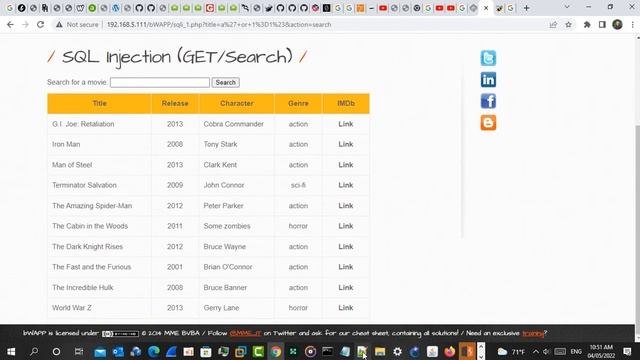This screenshot has height=360, width=640.
Task: Open Task View on the taskbar
Action: point(78,351)
